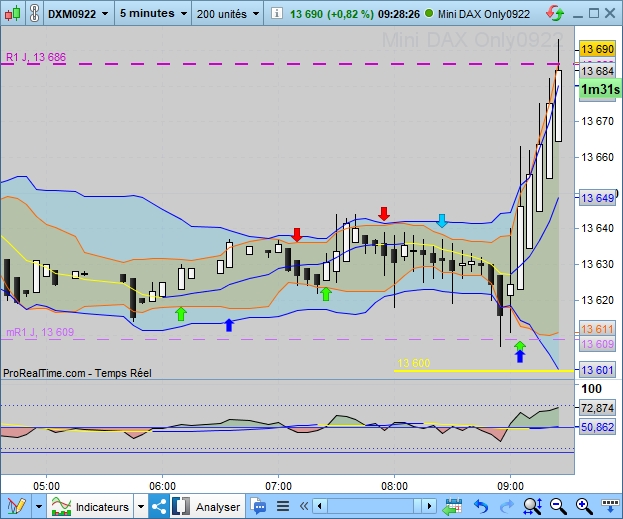Click the R1 J, 13 686 resistance label

(x=36, y=57)
